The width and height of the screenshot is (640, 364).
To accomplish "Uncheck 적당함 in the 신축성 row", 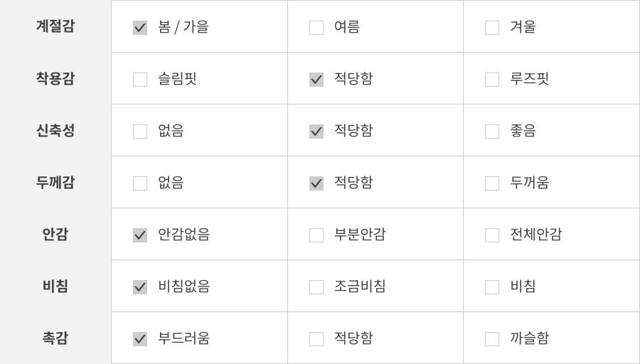I will coord(316,132).
